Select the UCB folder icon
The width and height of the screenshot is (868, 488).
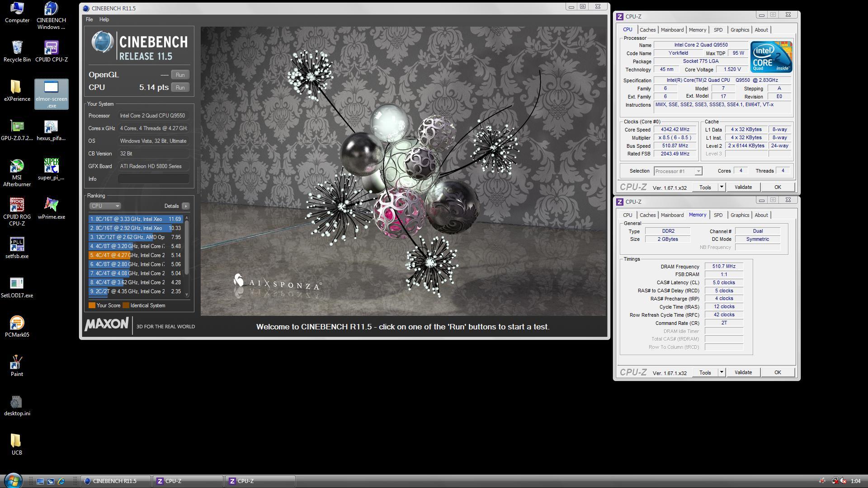17,445
